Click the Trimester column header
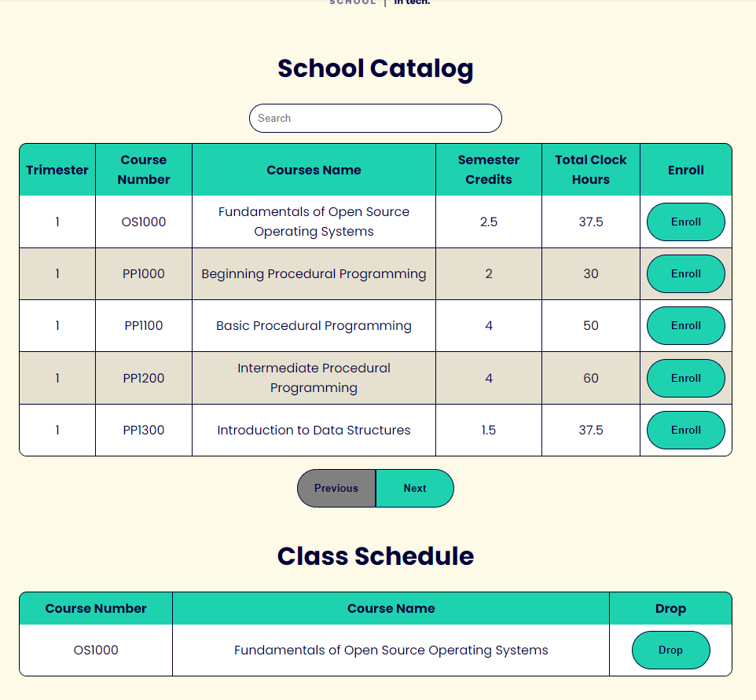756x700 pixels. [57, 170]
